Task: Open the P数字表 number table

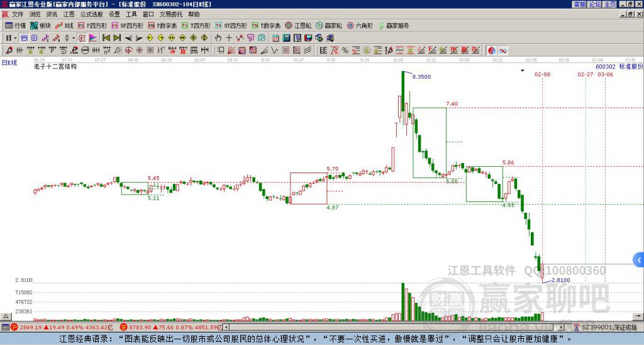Action: click(162, 25)
